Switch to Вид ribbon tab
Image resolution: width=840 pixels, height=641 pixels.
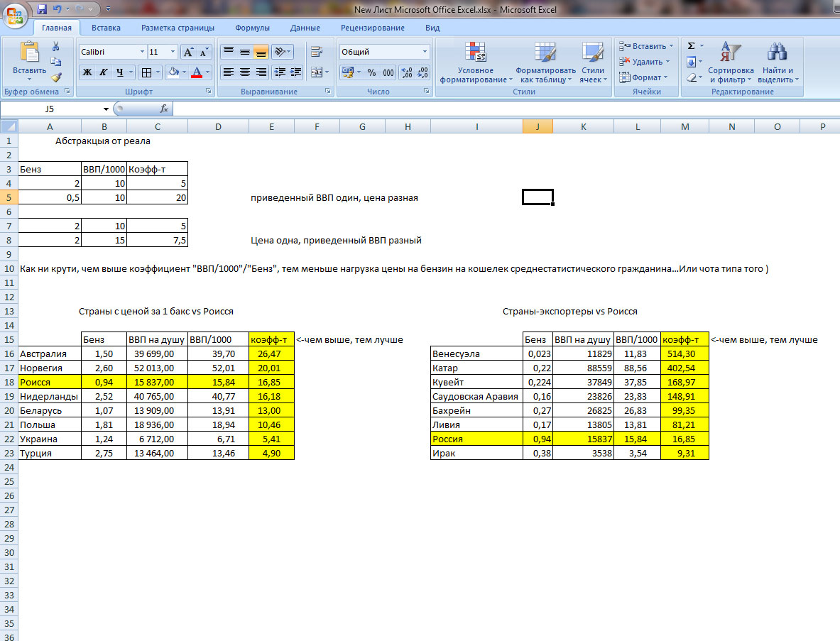432,28
